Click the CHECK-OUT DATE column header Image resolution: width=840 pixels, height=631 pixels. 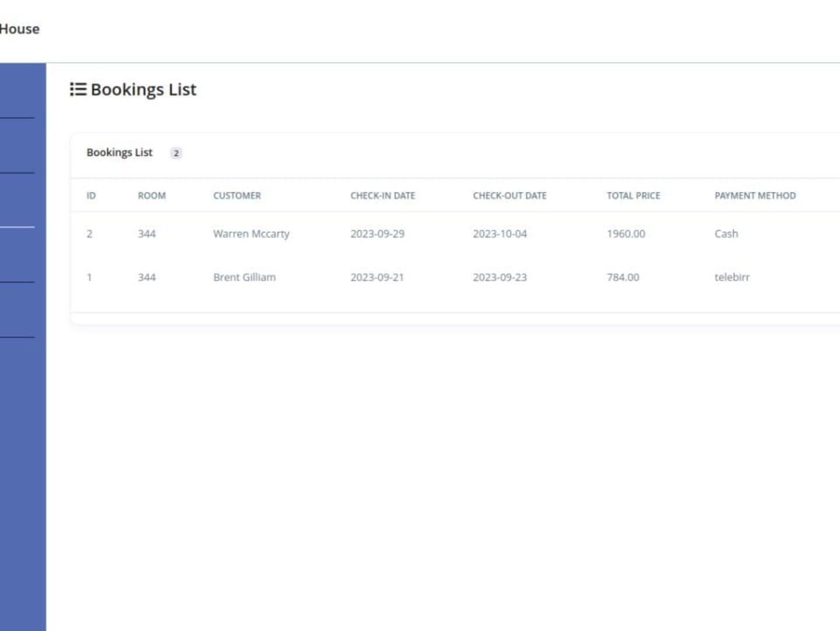coord(509,196)
